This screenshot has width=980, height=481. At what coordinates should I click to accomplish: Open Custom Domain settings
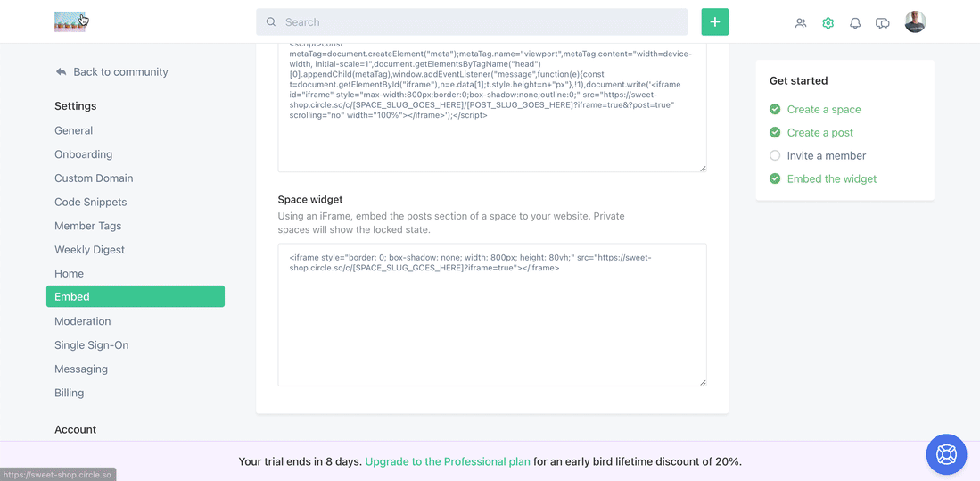(x=94, y=178)
